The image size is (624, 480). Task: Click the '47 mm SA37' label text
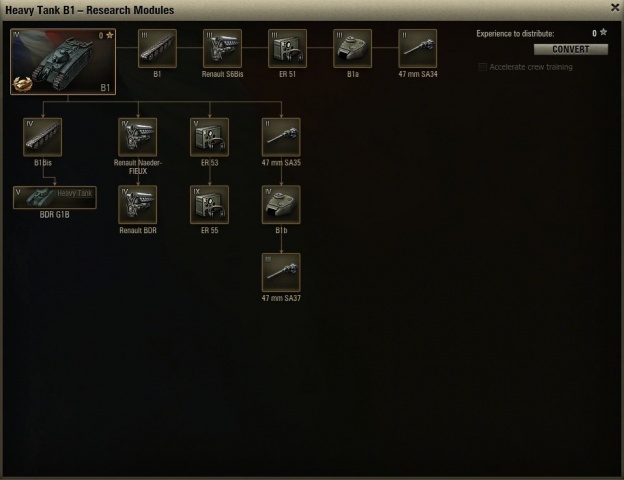(281, 298)
